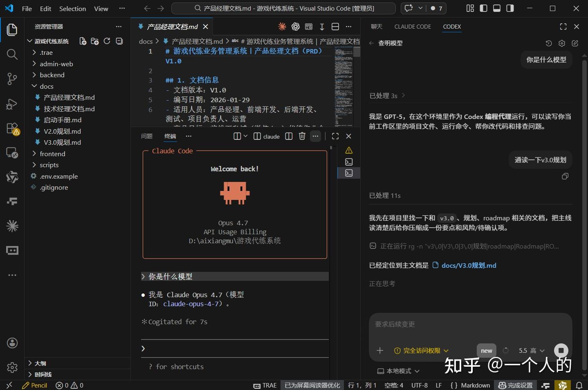
Task: Toggle secondary side bar layout button
Action: (x=510, y=8)
